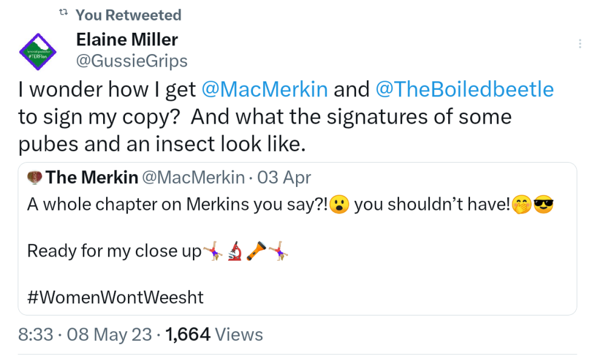Click the retweet arrows icon
The image size is (595, 364).
(62, 14)
